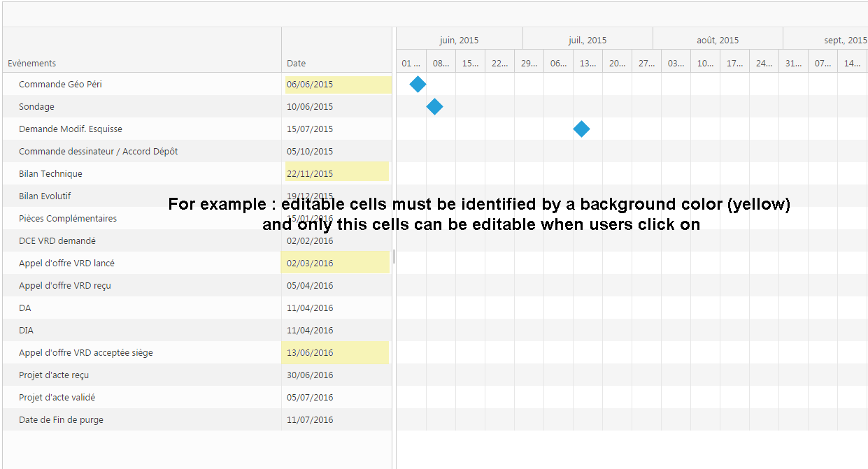The image size is (868, 469).
Task: Edit the yellow date cell 06/06/2015
Action: 337,85
